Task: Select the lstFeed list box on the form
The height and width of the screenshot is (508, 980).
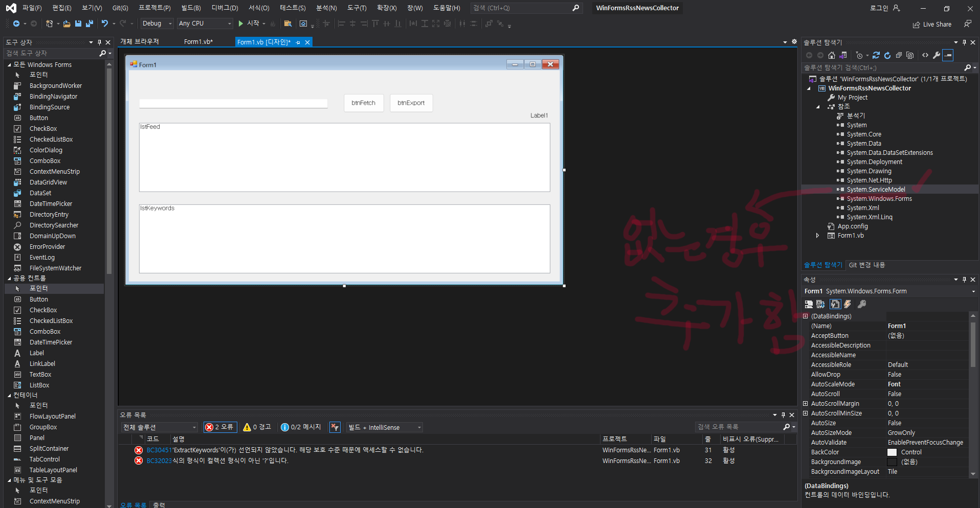Action: 345,157
